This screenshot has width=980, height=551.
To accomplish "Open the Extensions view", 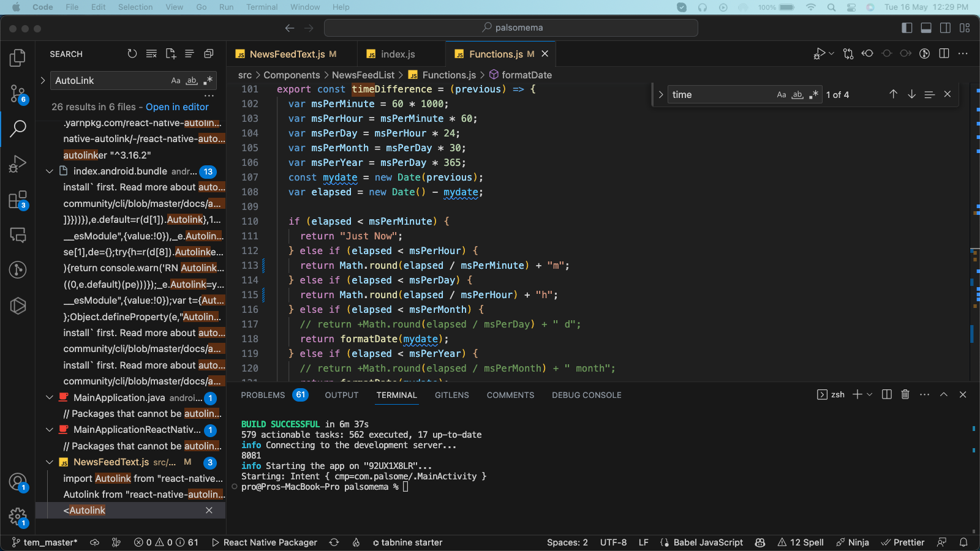I will click(x=18, y=200).
